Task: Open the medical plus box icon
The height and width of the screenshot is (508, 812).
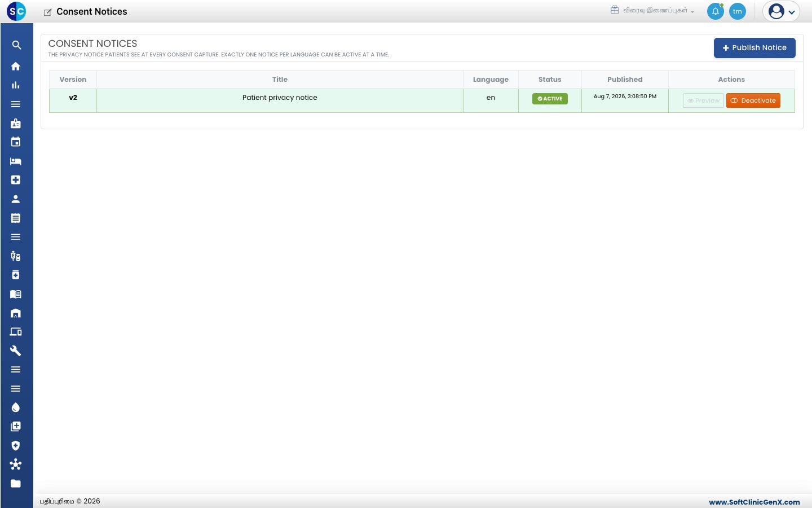Action: point(16,180)
